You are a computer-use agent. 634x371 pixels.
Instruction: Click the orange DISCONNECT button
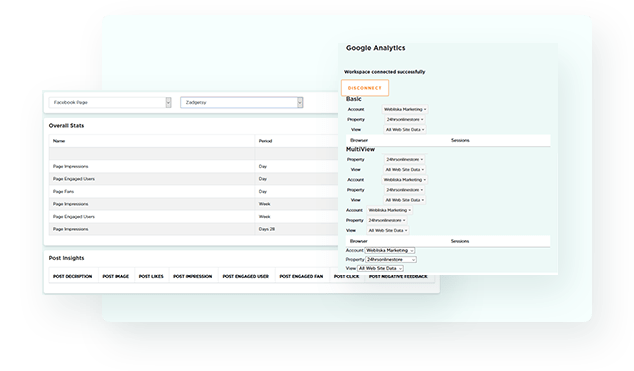(x=365, y=88)
